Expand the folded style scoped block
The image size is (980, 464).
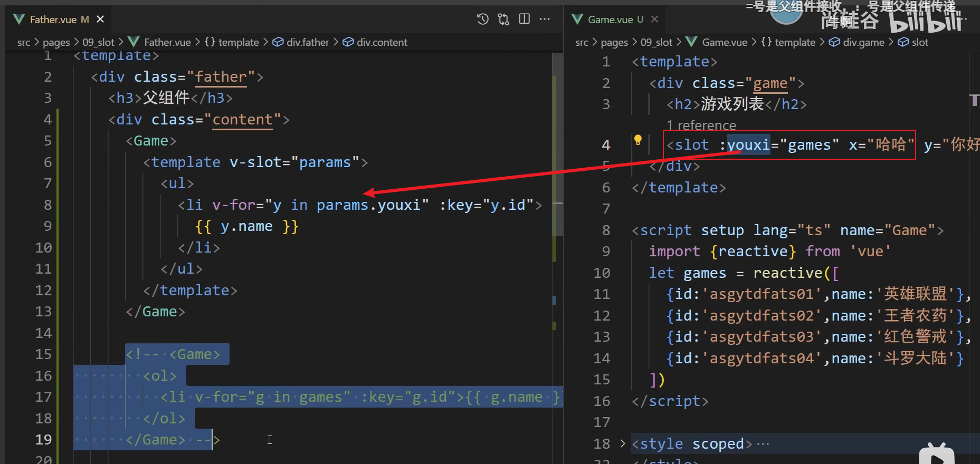623,444
